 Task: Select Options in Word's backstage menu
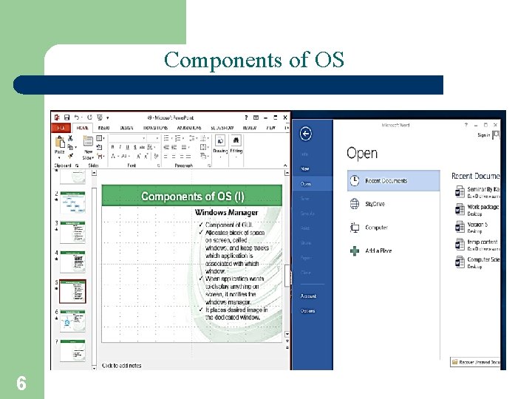click(307, 311)
